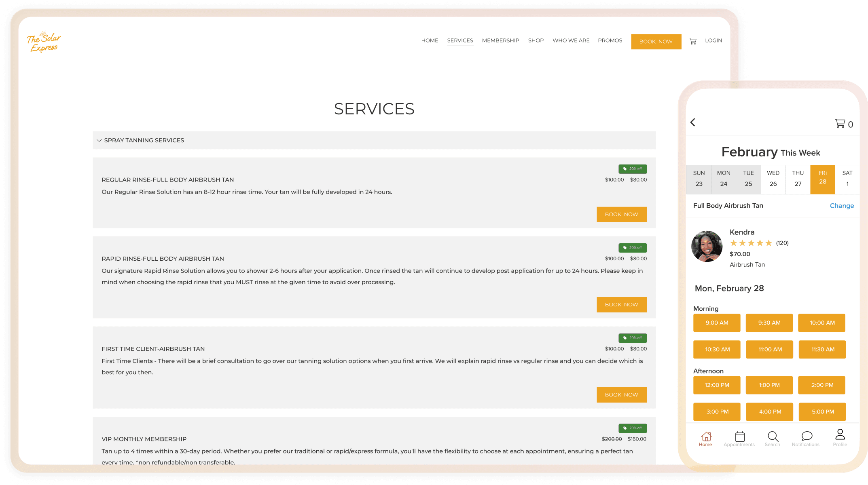The image size is (868, 485).
Task: Click the Login link in header
Action: (x=713, y=40)
